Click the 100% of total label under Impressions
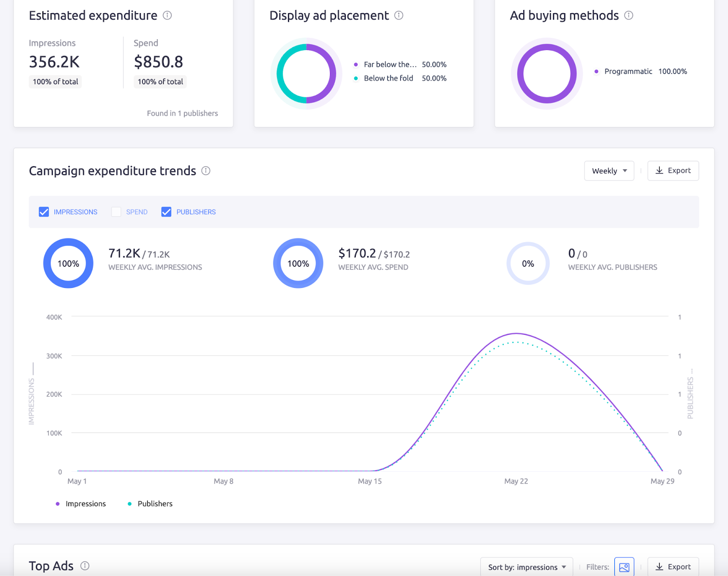The image size is (728, 576). 56,82
